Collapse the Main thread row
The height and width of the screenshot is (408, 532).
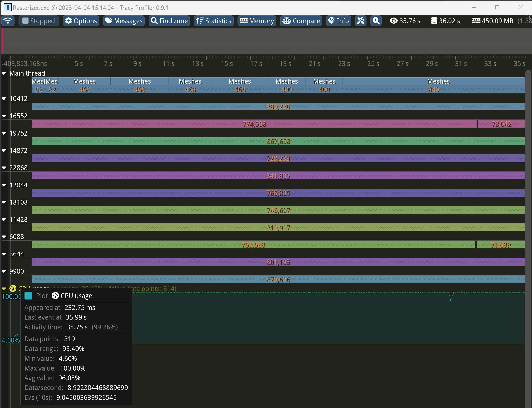click(x=4, y=73)
